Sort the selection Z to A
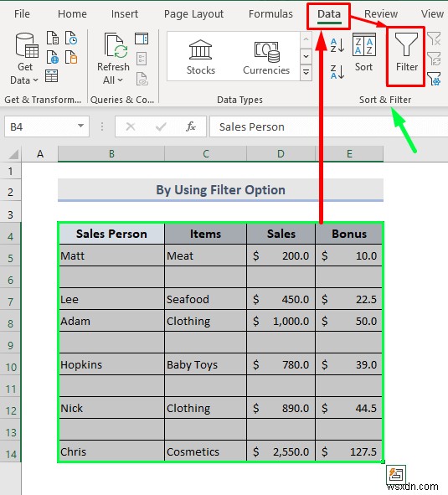The width and height of the screenshot is (448, 495). point(337,72)
